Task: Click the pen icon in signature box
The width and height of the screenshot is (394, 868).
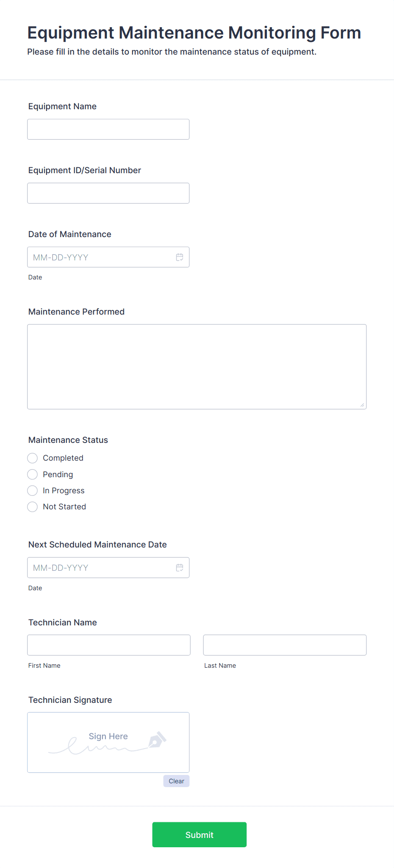Action: (157, 740)
